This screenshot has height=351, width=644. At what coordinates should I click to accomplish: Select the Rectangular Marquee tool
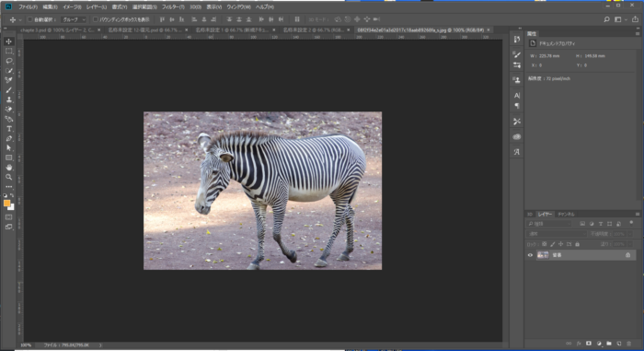pyautogui.click(x=8, y=52)
